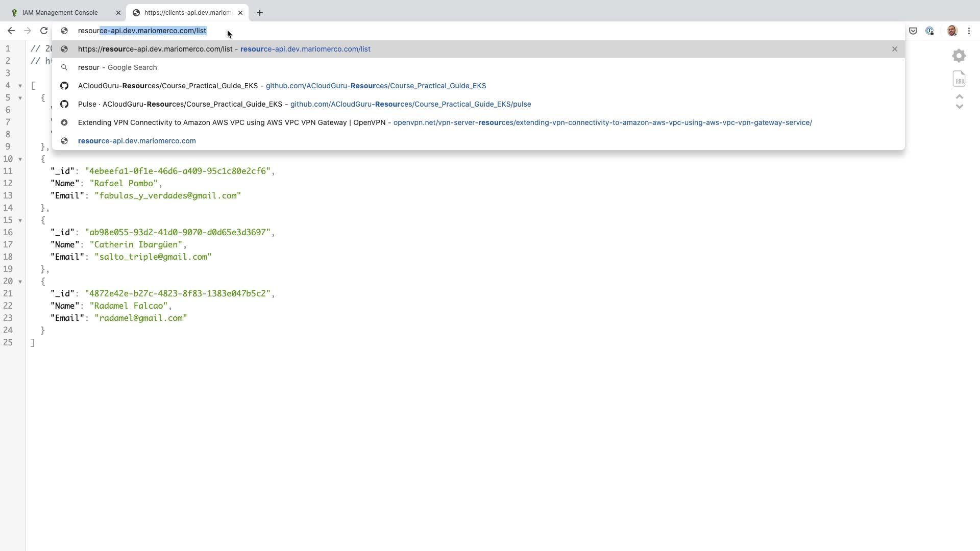
Task: Open Chrome's three-dot menu
Action: (x=969, y=31)
